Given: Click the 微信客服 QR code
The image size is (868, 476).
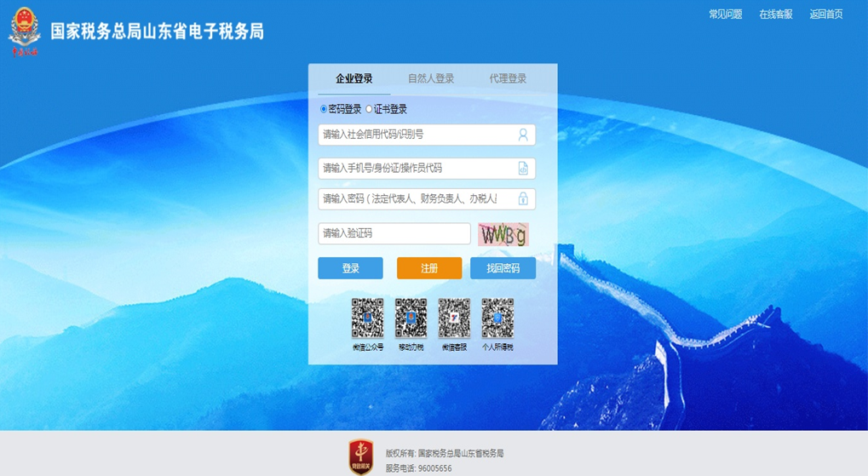Looking at the screenshot, I should point(454,318).
